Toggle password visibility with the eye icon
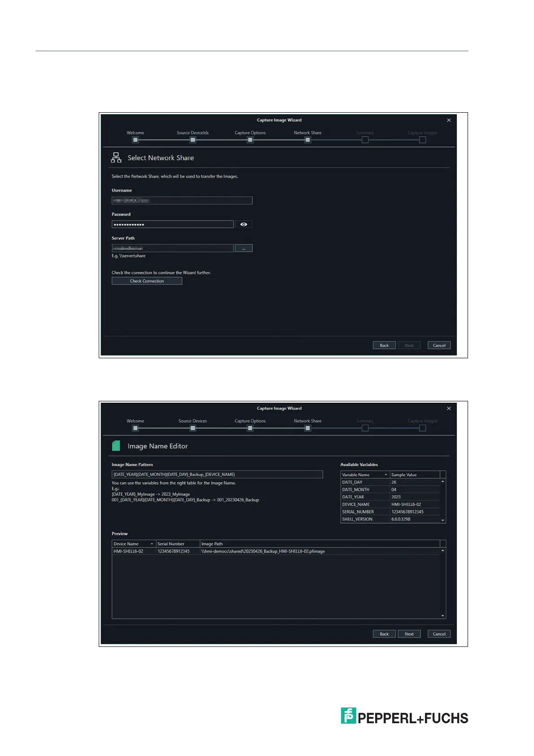 click(244, 224)
